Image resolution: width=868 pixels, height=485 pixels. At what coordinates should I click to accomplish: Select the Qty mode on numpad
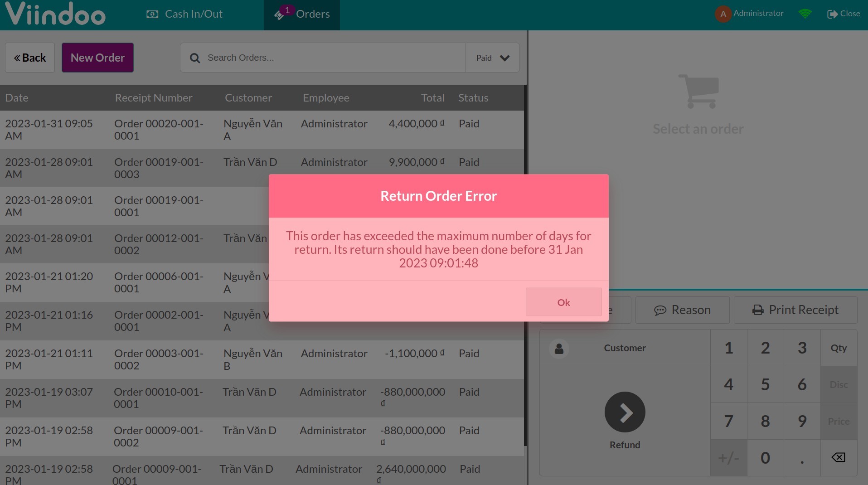[839, 348]
